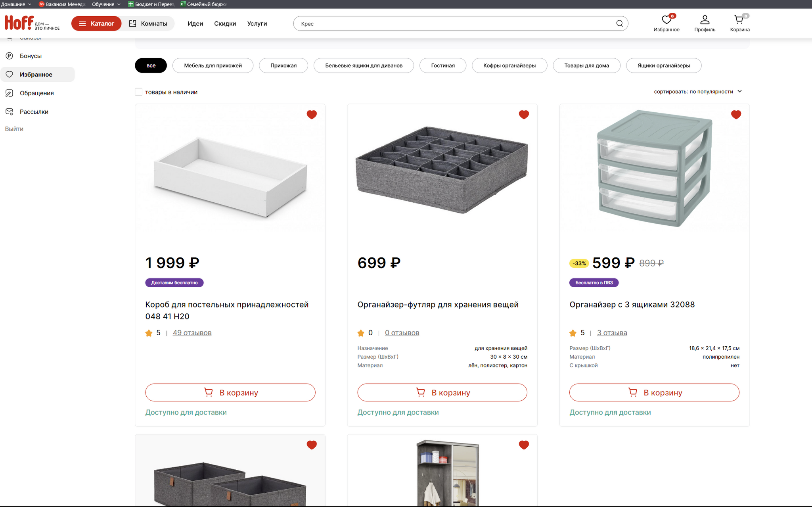This screenshot has width=812, height=507.
Task: Open the сортировать по популярности dropdown
Action: tap(697, 91)
